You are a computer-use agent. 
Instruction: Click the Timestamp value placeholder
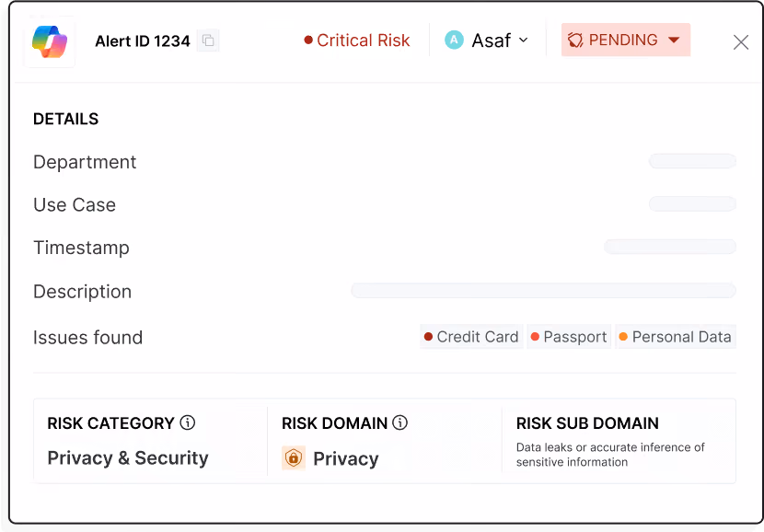tap(670, 247)
